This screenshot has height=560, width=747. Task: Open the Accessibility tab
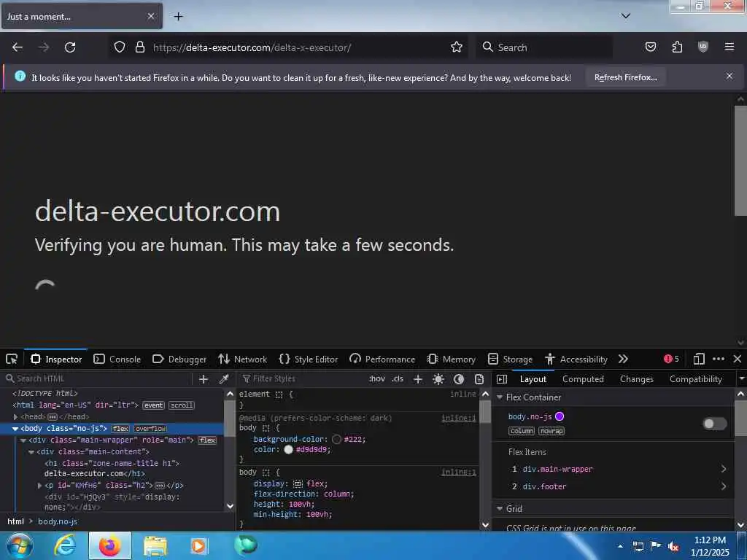tap(577, 359)
